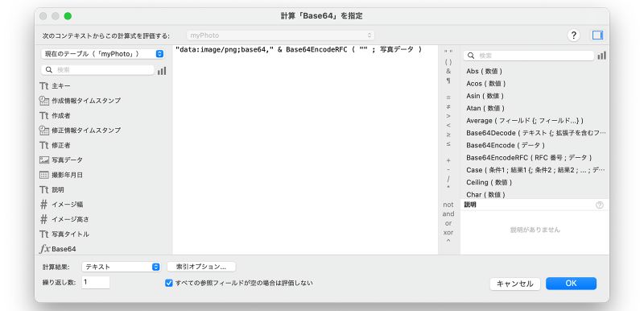Insert the not logical operator
The width and height of the screenshot is (644, 311).
coord(448,205)
